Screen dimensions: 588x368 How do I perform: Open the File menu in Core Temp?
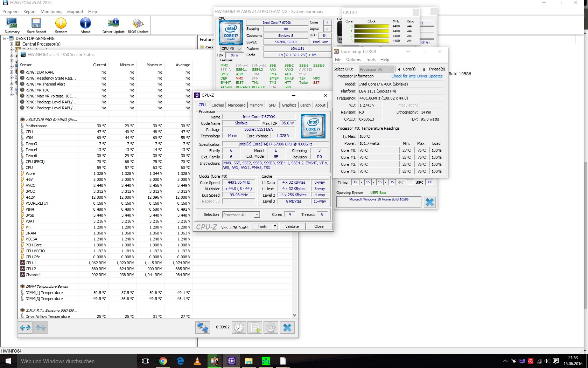(338, 60)
